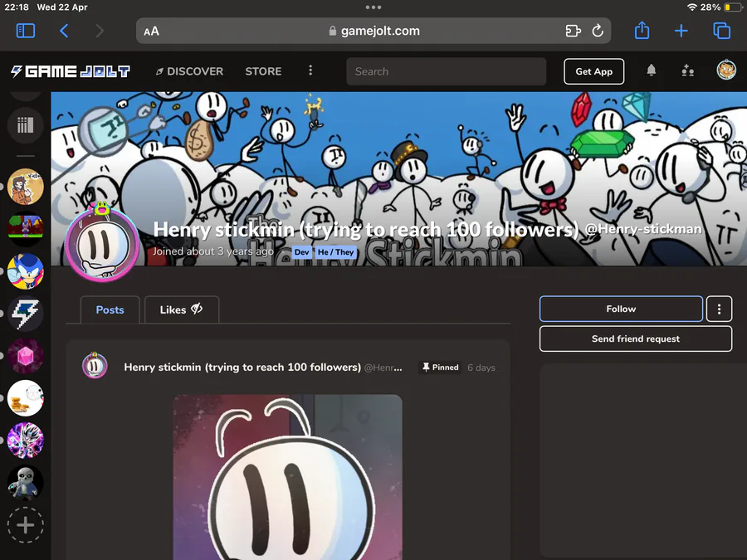Open your account avatar menu

(x=726, y=70)
